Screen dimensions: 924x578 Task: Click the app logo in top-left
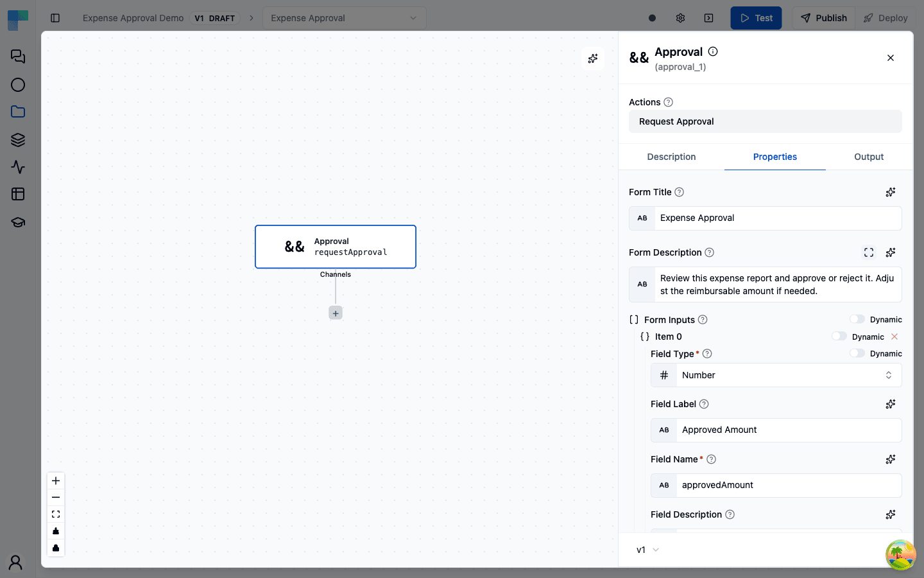[x=18, y=20]
